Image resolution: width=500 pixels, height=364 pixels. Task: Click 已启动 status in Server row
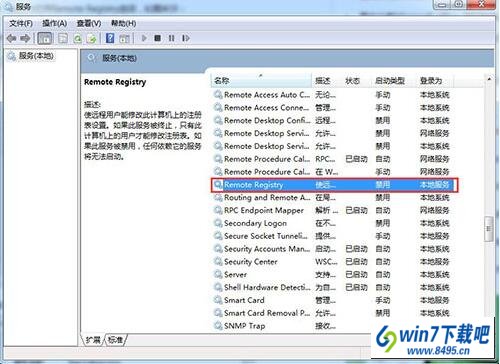coord(356,275)
